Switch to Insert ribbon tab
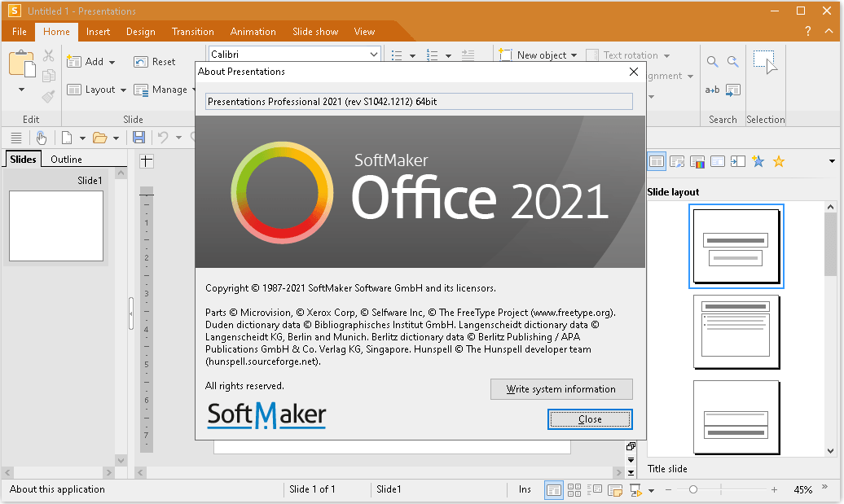 pos(98,32)
